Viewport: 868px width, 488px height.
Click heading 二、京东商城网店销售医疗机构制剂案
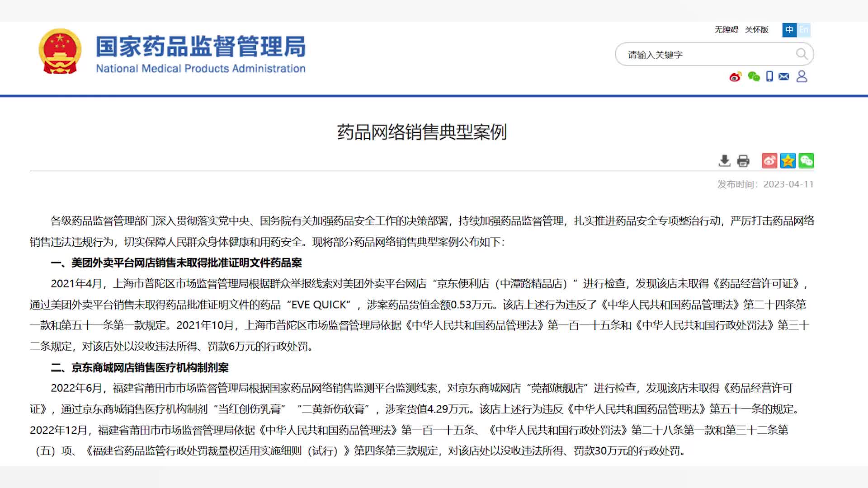tap(140, 368)
